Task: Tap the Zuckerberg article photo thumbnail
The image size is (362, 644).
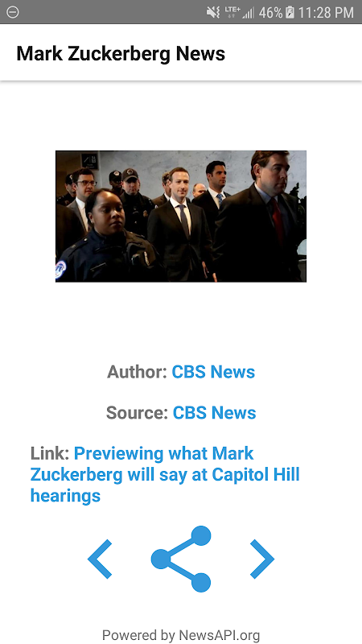Action: (x=181, y=216)
